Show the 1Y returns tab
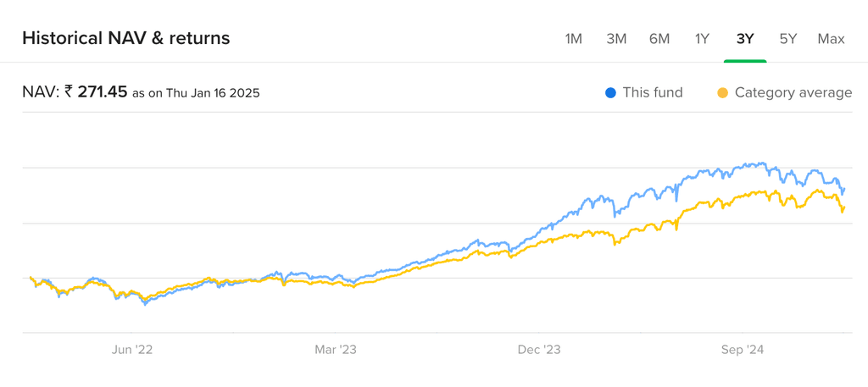Viewport: 868px width, 387px height. pyautogui.click(x=702, y=39)
